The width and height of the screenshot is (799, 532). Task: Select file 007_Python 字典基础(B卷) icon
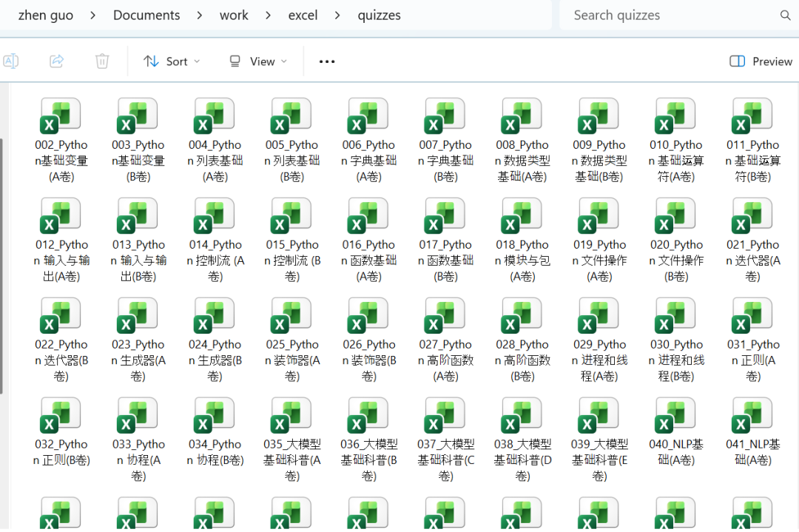pyautogui.click(x=445, y=117)
